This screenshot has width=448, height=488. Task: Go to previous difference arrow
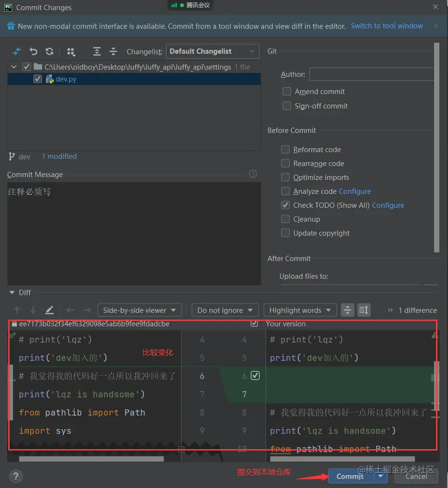click(x=17, y=310)
